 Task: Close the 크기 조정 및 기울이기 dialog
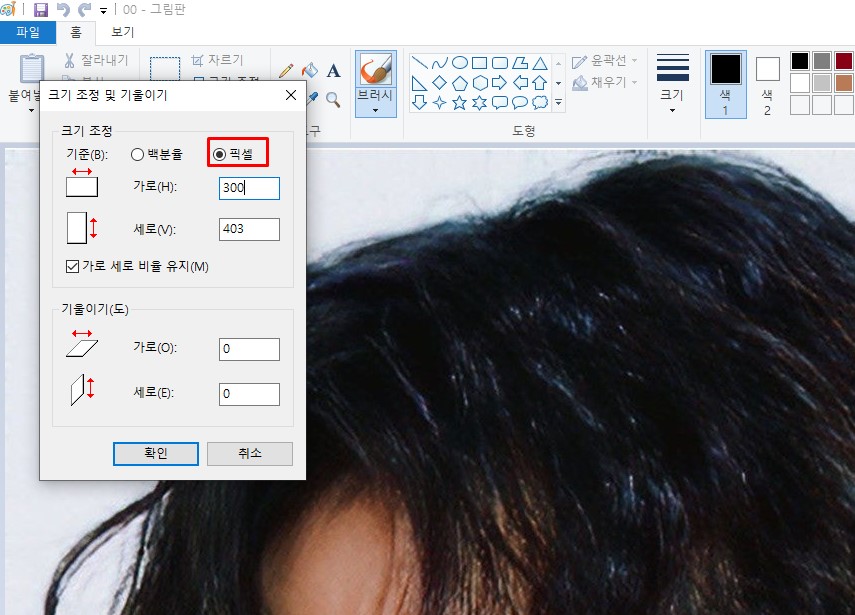point(291,95)
